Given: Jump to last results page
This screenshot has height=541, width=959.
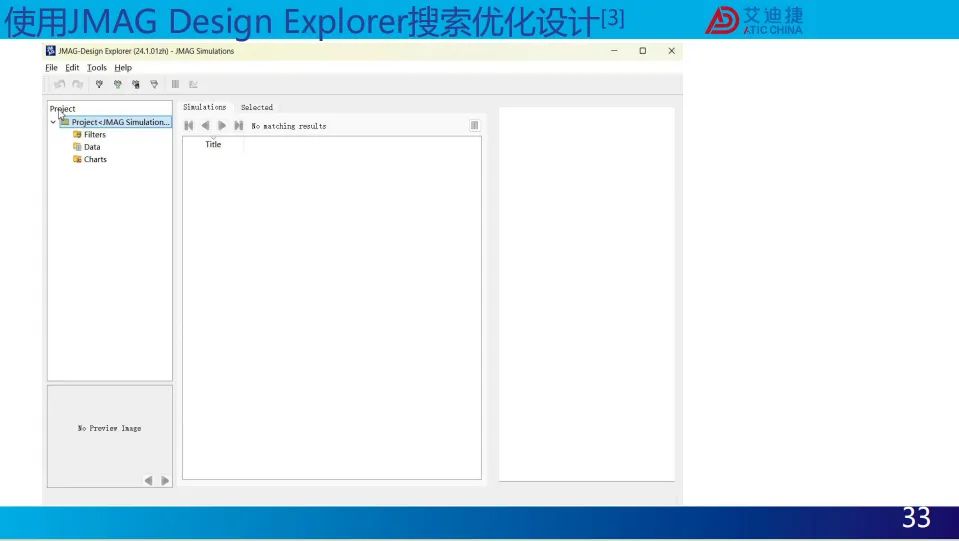Looking at the screenshot, I should pyautogui.click(x=239, y=125).
